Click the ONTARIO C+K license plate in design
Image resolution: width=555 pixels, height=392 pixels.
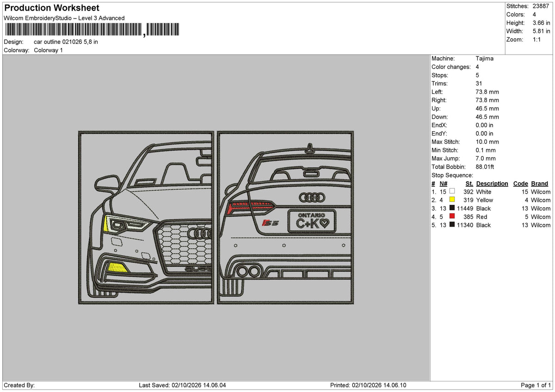click(x=312, y=220)
